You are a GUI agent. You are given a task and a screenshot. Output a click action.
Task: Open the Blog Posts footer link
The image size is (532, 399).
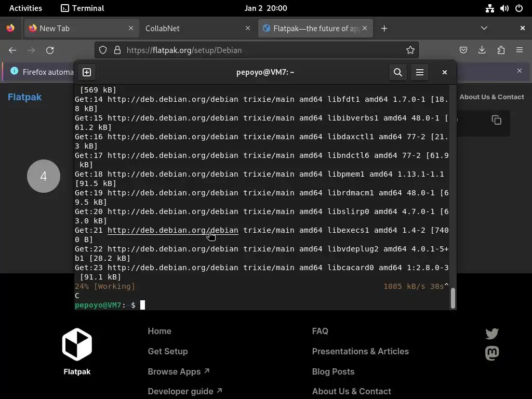pyautogui.click(x=333, y=371)
